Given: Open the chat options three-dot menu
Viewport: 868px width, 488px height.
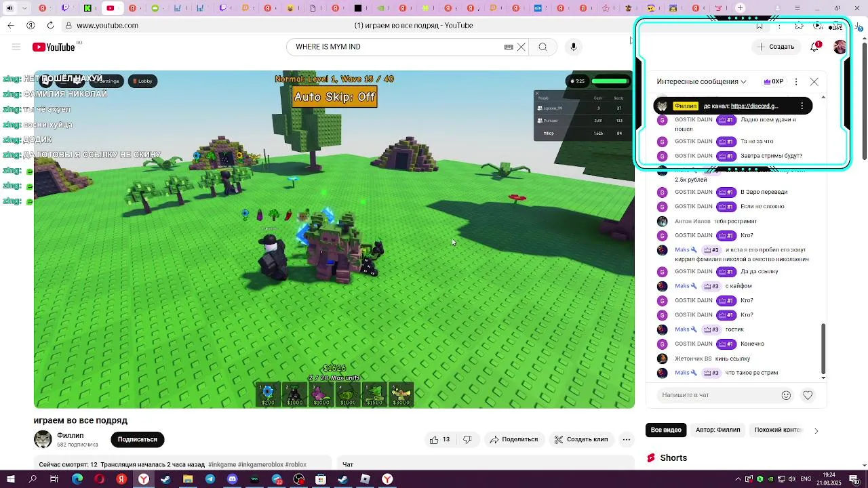Looking at the screenshot, I should tap(796, 81).
